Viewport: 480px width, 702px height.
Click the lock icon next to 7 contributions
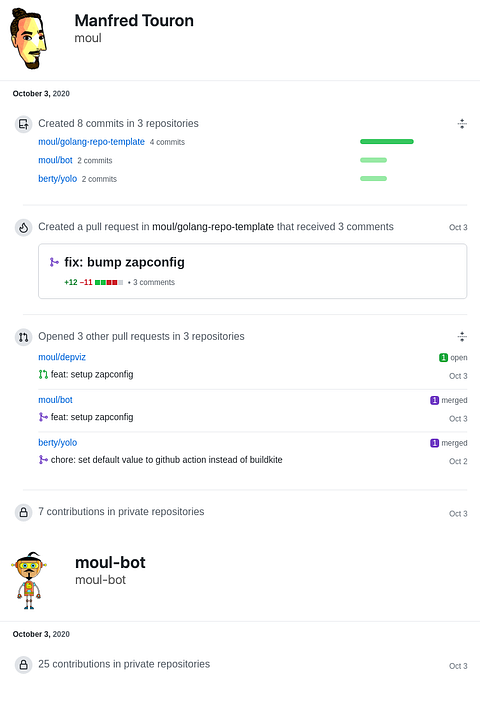pos(23,512)
